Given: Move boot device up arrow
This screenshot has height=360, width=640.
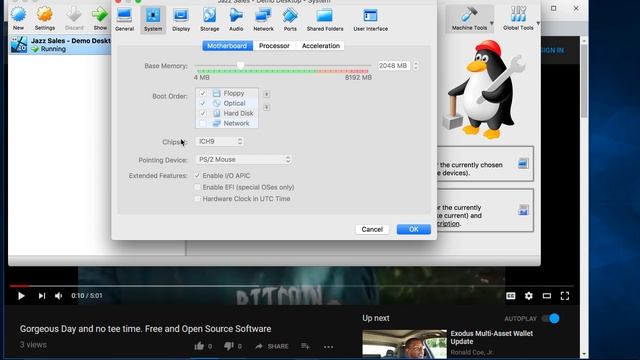Looking at the screenshot, I should 267,94.
